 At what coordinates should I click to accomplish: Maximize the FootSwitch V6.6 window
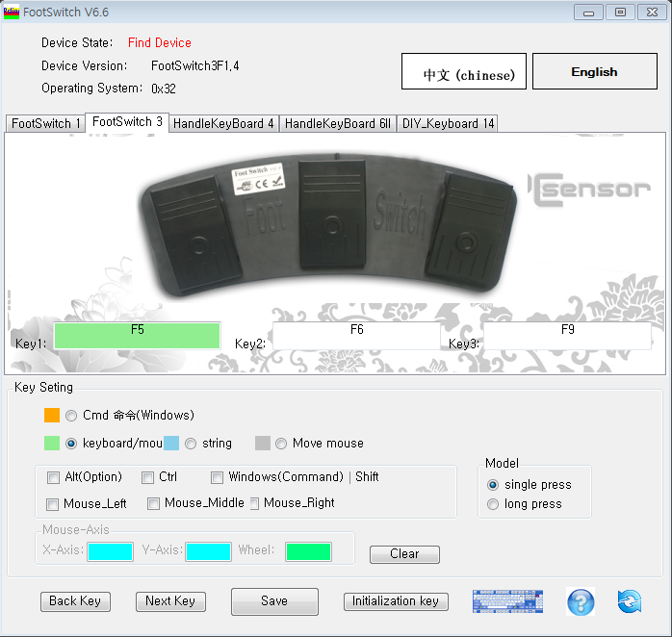click(x=620, y=13)
